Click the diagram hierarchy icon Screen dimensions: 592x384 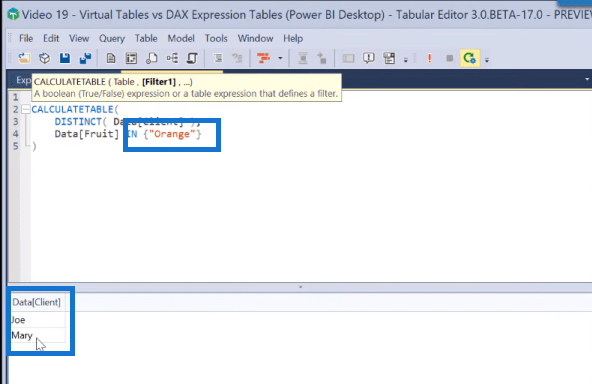[172, 58]
